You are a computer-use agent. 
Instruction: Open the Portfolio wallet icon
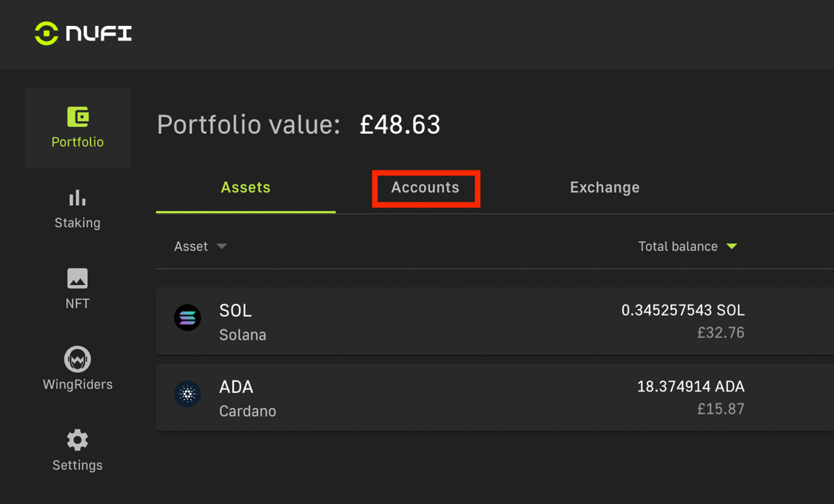pyautogui.click(x=78, y=117)
